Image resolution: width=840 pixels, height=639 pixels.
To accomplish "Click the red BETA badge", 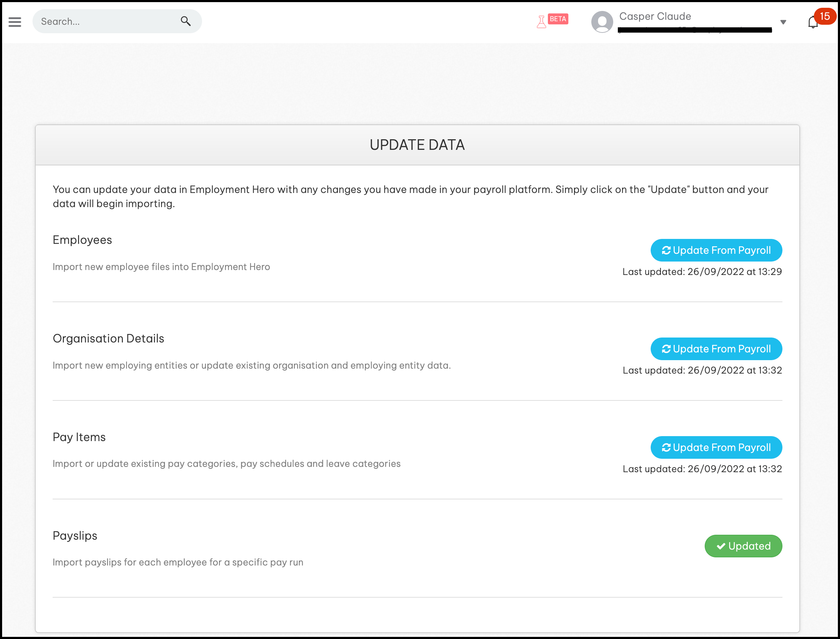I will (x=558, y=19).
